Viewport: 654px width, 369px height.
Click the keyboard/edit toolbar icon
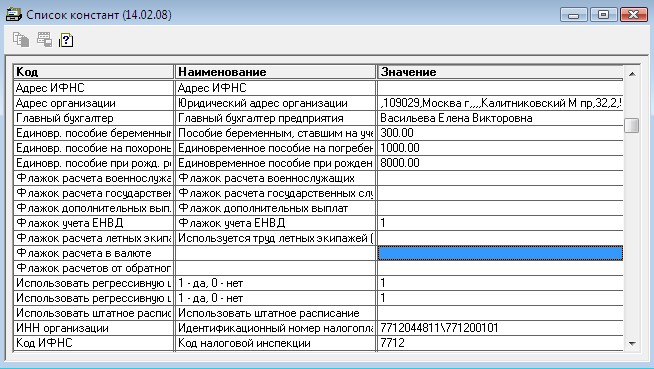pyautogui.click(x=44, y=40)
